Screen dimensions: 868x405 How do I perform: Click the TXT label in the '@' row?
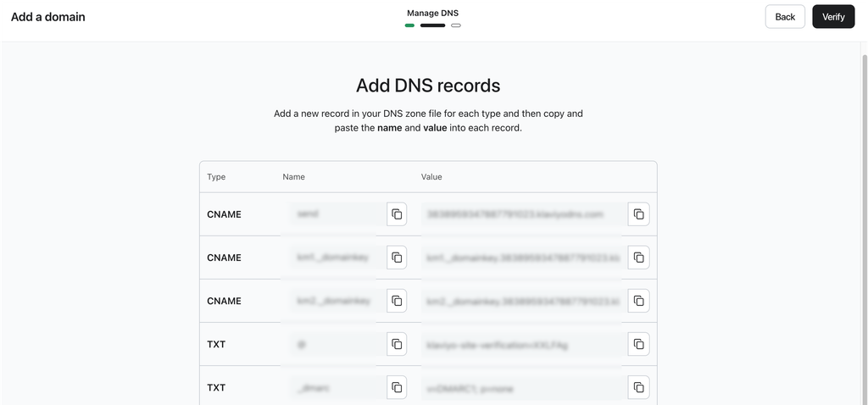[216, 344]
